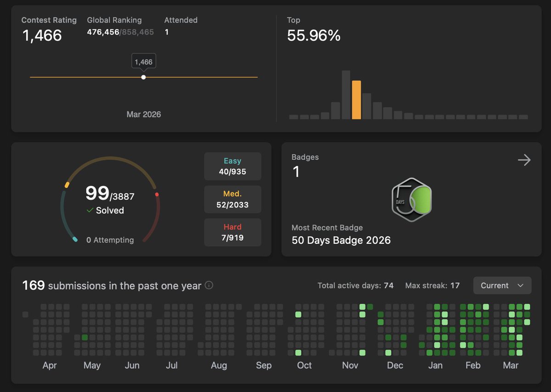Click the /3887 total problems text

[x=122, y=196]
